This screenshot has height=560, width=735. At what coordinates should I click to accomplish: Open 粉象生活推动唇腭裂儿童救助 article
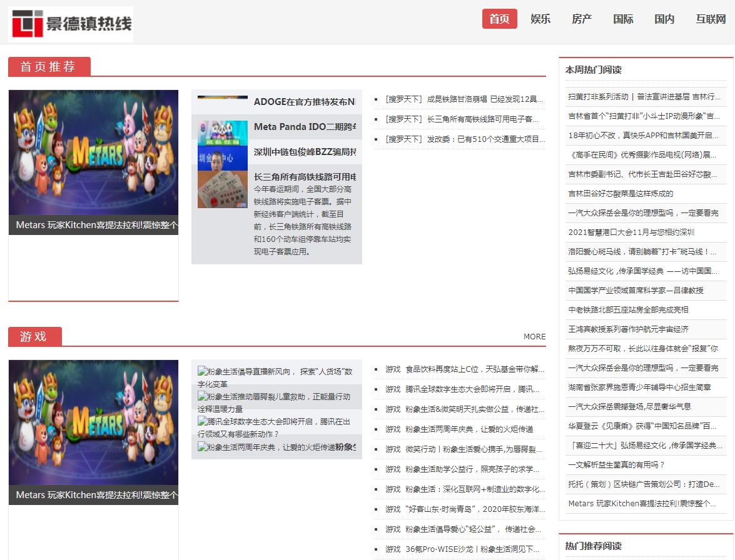(275, 402)
